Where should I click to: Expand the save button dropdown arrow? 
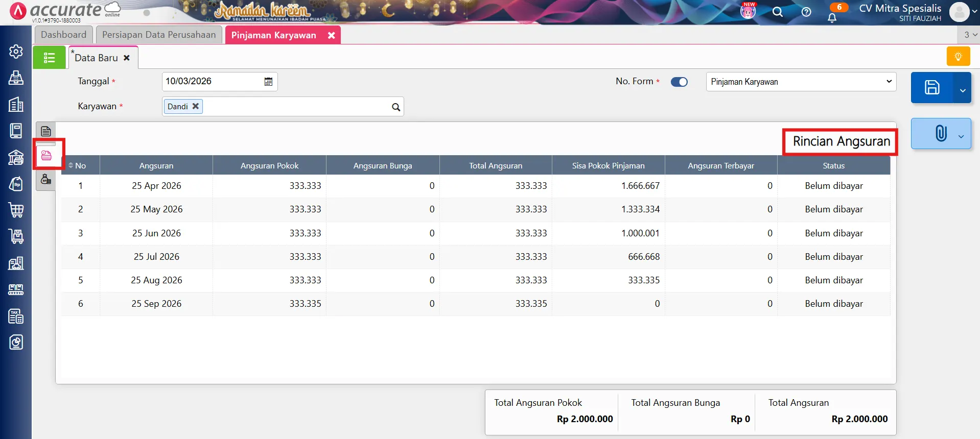pyautogui.click(x=963, y=90)
